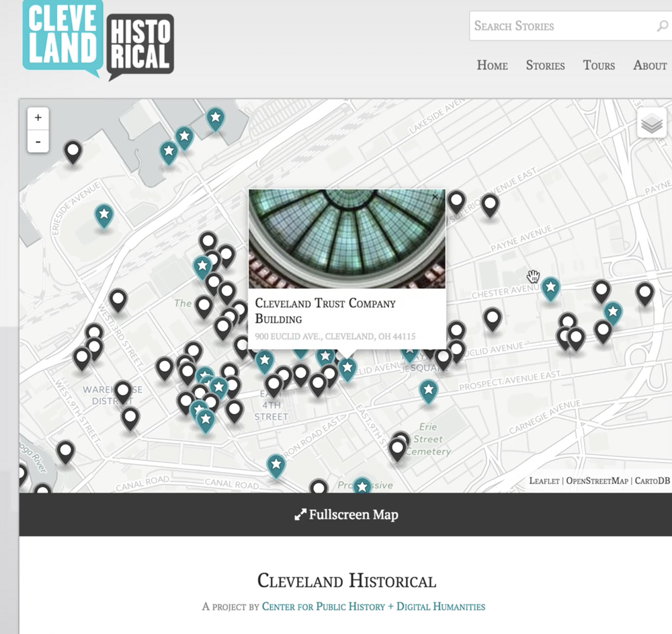Zoom out of the map with minus button
Screen dimensions: 672x634
pyautogui.click(x=38, y=141)
